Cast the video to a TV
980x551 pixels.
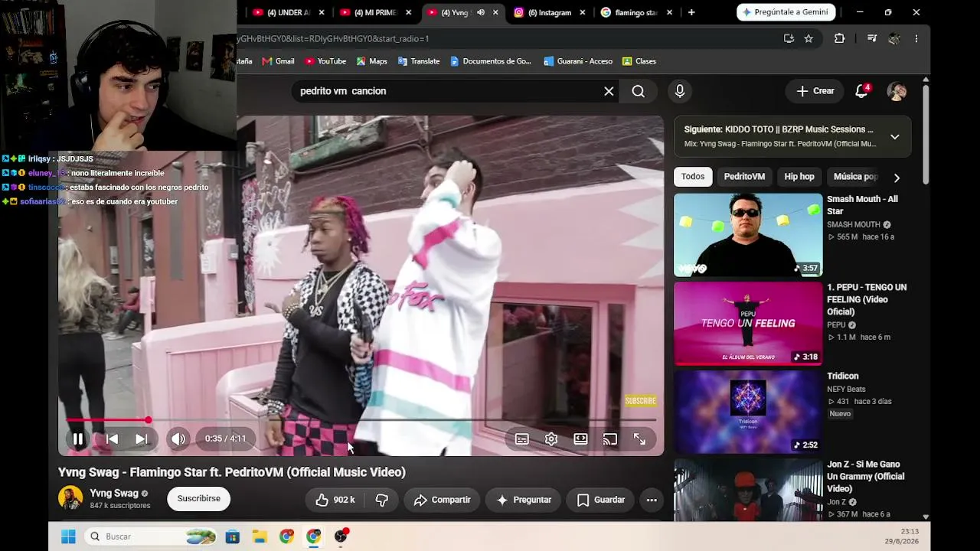tap(609, 439)
